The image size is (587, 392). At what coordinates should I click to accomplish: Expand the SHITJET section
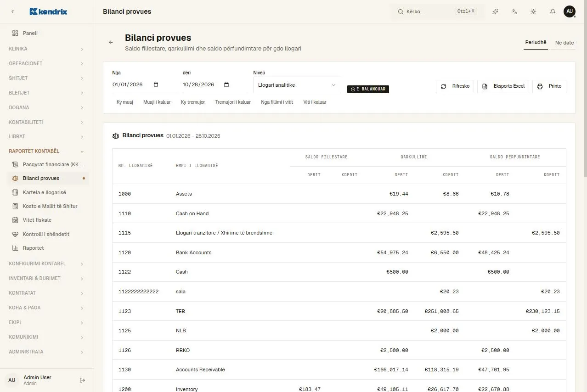[47, 78]
